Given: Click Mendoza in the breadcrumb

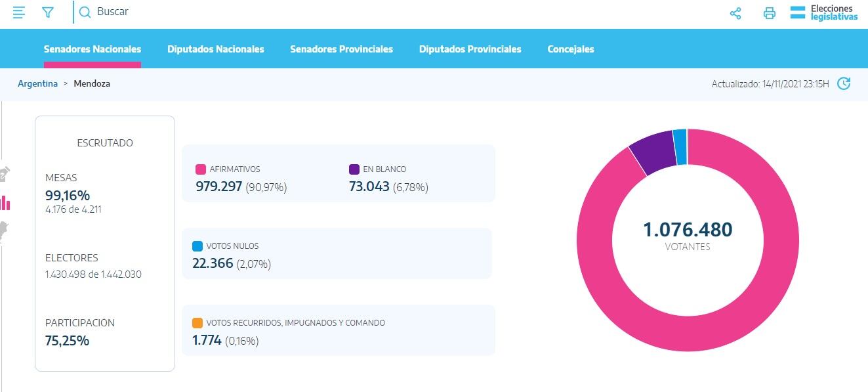Looking at the screenshot, I should 92,84.
